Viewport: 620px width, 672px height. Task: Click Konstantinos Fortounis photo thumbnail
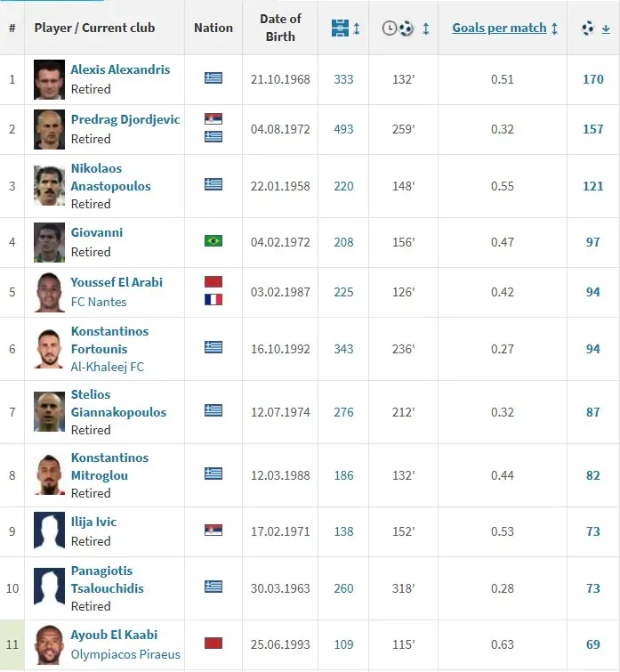[x=49, y=349]
